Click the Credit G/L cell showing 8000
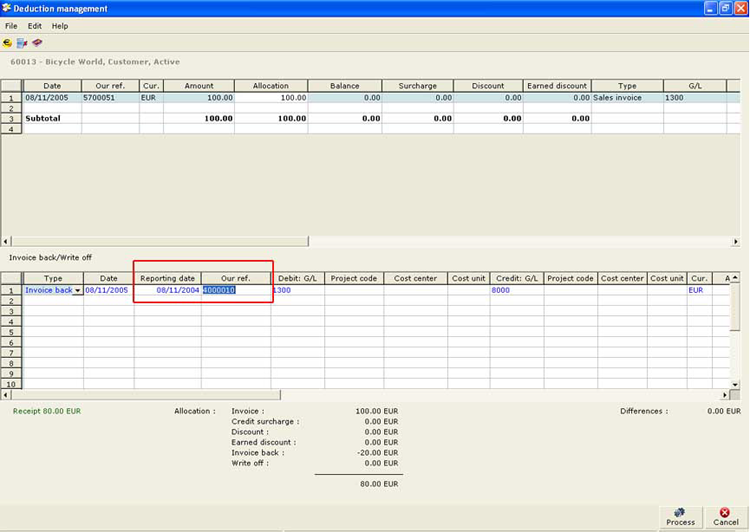The width and height of the screenshot is (750, 532). tap(515, 290)
